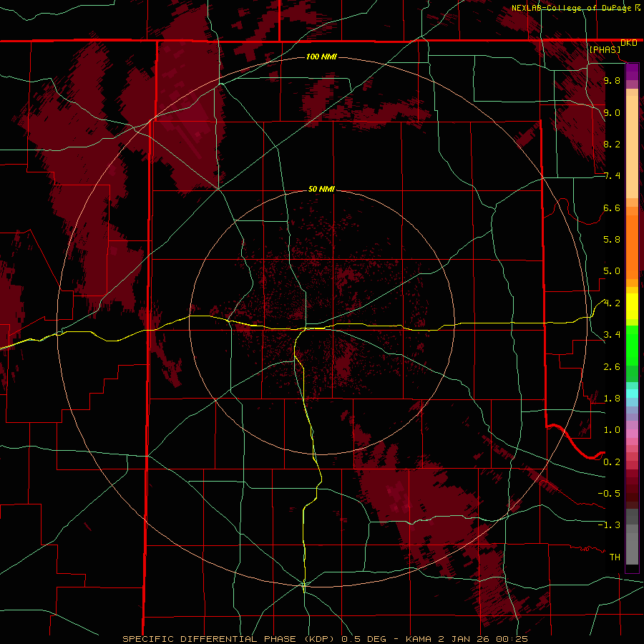The image size is (644, 644).
Task: Click the 100 NMI range ring label
Action: click(321, 57)
